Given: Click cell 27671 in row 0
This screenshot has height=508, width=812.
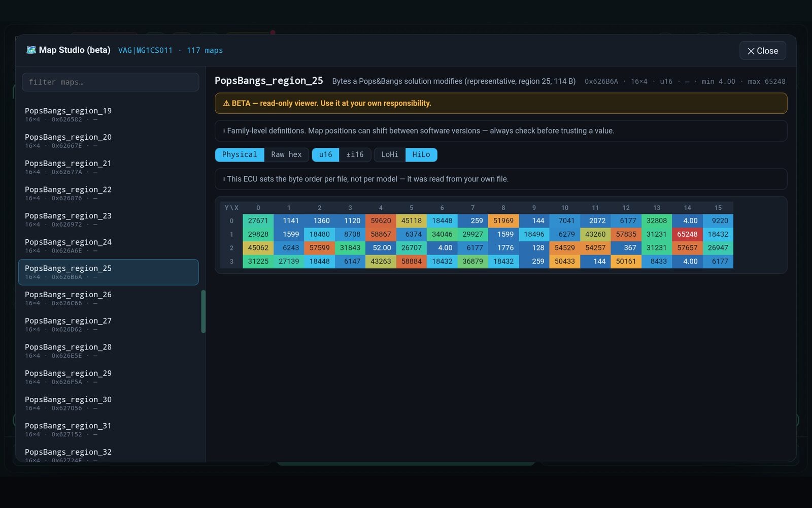Looking at the screenshot, I should 258,220.
